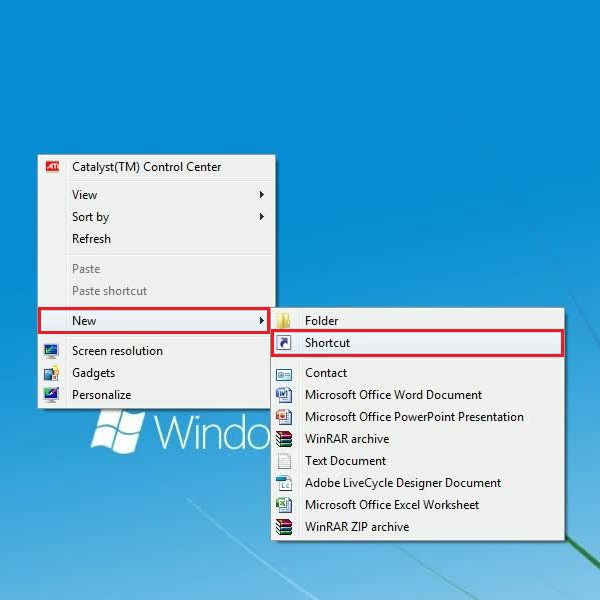This screenshot has width=600, height=600.
Task: Open the View menu entry
Action: pos(157,195)
